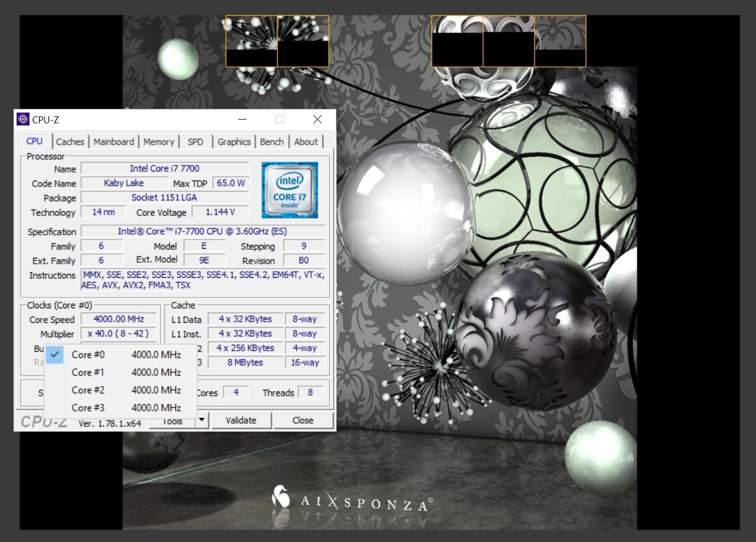756x542 pixels.
Task: Click the Threads value 8
Action: pyautogui.click(x=310, y=392)
